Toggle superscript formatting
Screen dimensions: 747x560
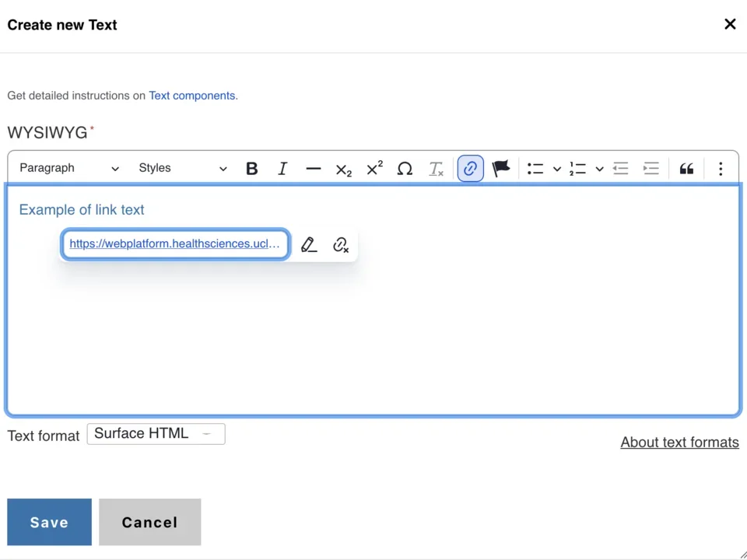(x=373, y=168)
